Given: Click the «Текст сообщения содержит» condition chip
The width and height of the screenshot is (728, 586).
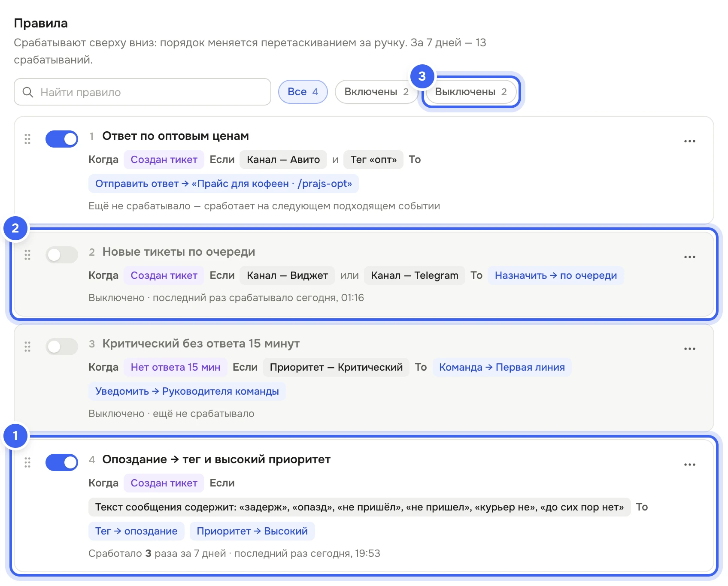Looking at the screenshot, I should [359, 507].
